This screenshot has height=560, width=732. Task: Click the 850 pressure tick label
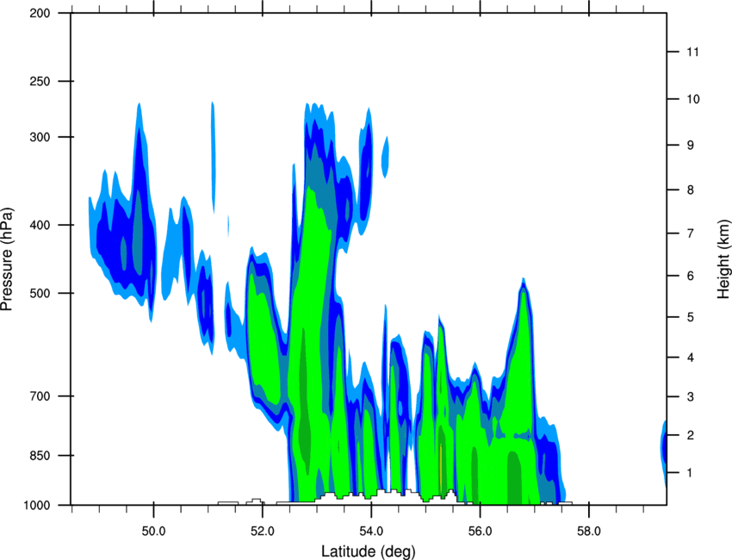(40, 456)
